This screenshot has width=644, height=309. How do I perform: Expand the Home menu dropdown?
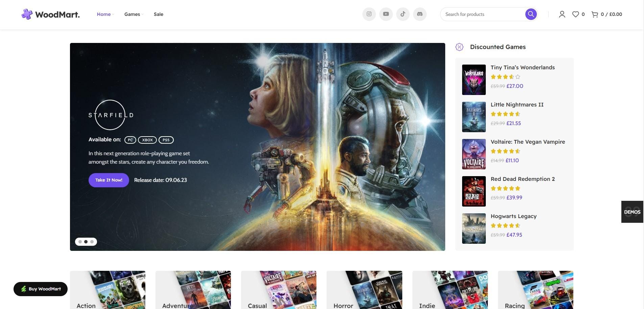[x=105, y=14]
